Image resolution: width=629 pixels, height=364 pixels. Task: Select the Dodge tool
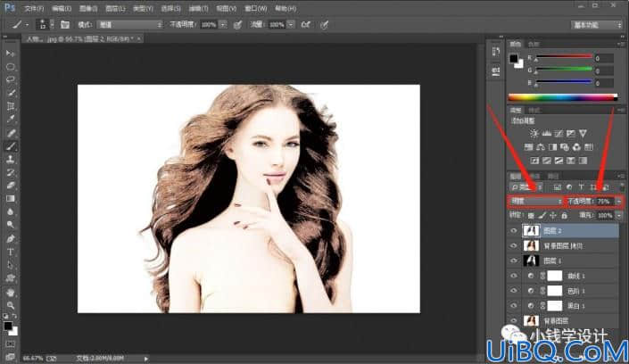(11, 225)
